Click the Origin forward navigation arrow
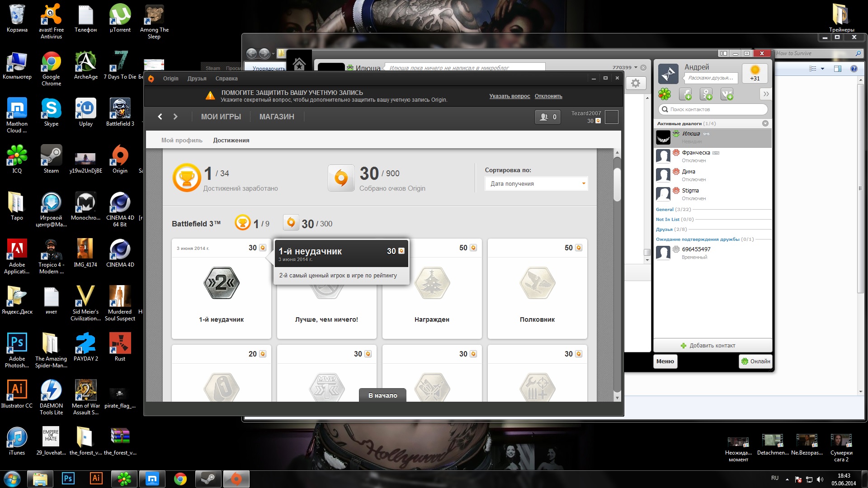 pos(175,117)
